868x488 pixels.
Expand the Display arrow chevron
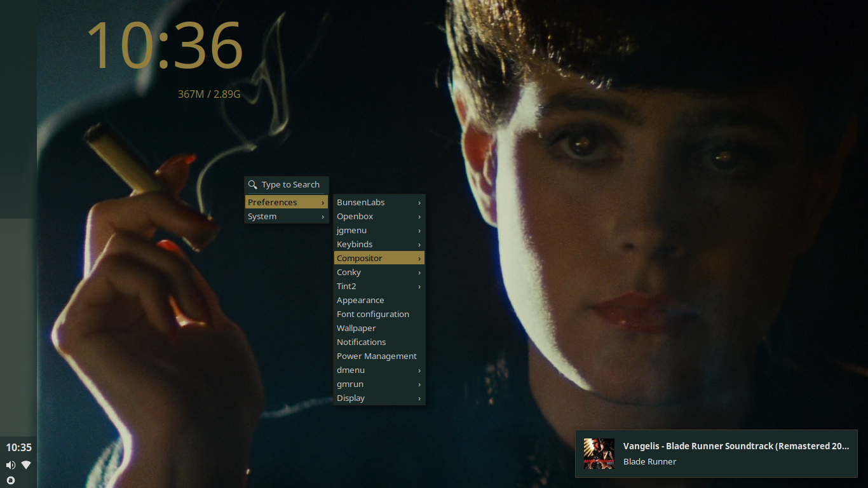(419, 398)
